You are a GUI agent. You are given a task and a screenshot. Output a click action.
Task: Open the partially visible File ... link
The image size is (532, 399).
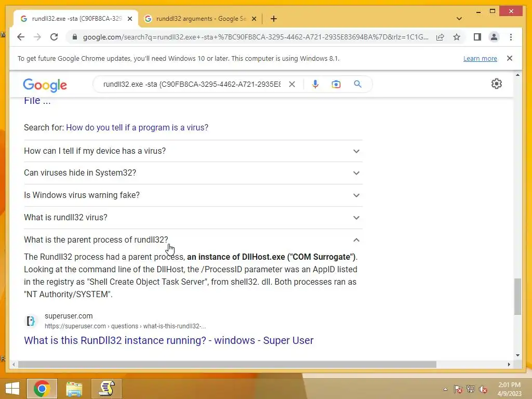coord(37,101)
